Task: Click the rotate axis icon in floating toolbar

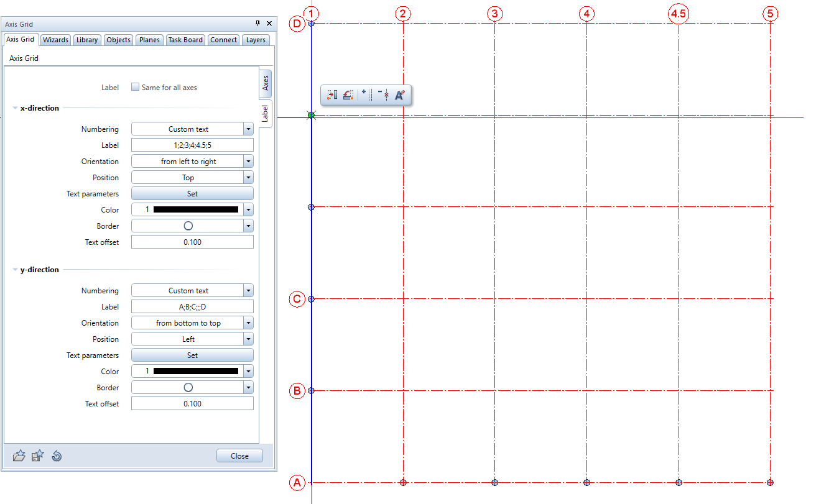Action: (x=348, y=95)
